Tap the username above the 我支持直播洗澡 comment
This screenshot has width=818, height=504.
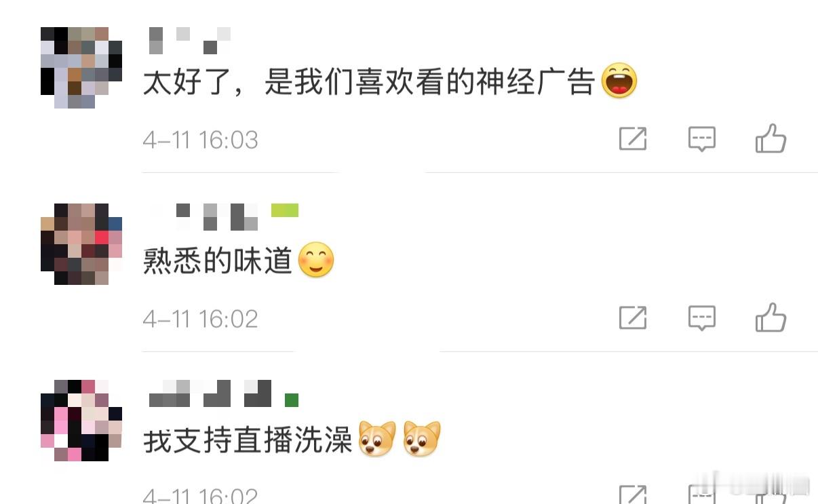coord(210,393)
